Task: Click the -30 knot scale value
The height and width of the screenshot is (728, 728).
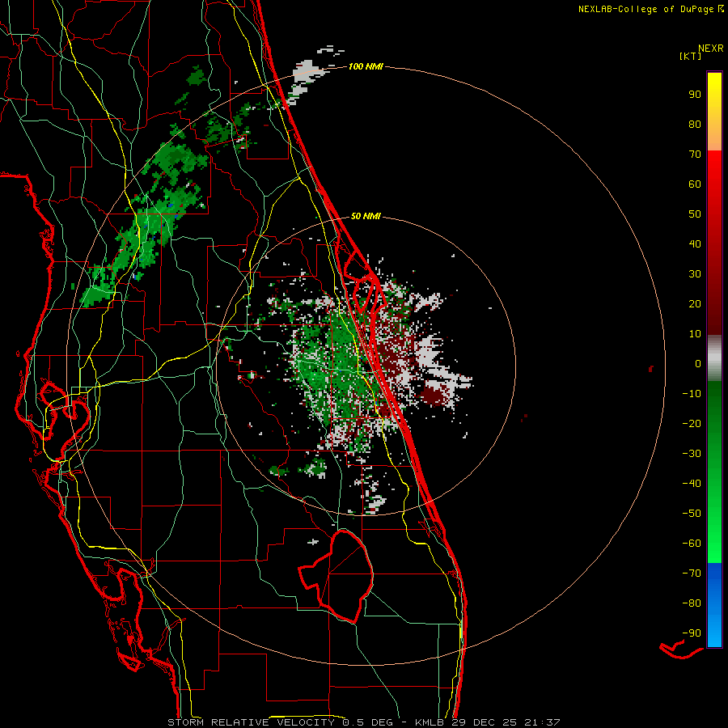Action: [692, 454]
